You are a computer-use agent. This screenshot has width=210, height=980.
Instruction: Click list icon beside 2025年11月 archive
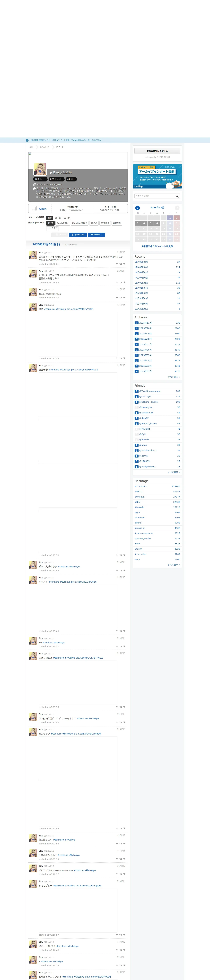coord(136,323)
